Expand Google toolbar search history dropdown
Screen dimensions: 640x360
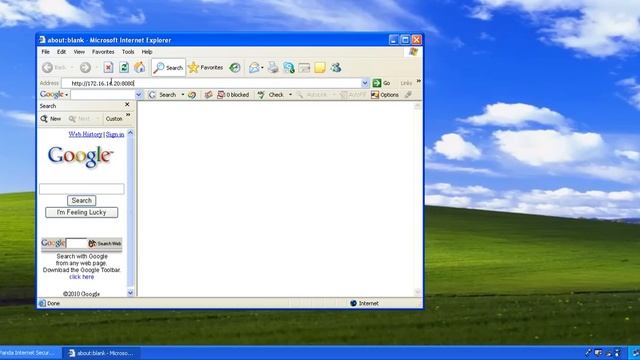pos(139,95)
